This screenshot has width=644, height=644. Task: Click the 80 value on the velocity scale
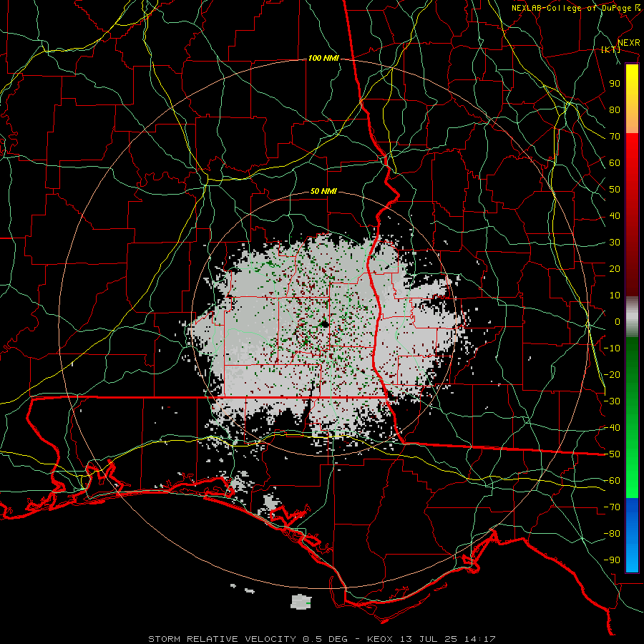[615, 110]
